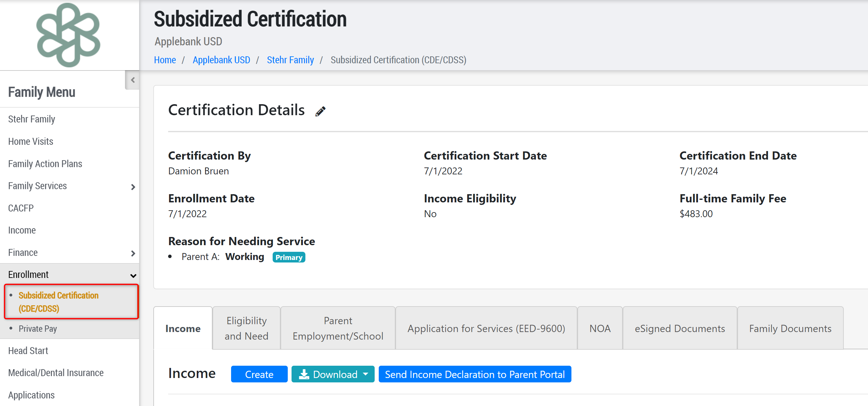The image size is (868, 406).
Task: Open Stehr Family breadcrumb link
Action: [x=290, y=60]
